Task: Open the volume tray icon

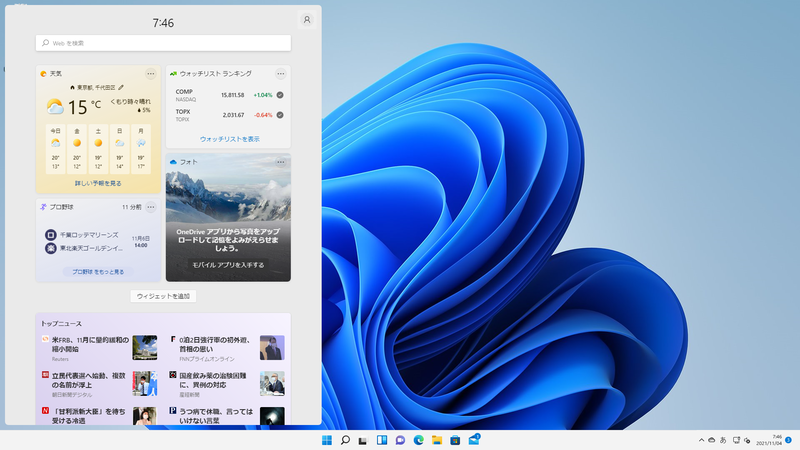Action: click(747, 440)
